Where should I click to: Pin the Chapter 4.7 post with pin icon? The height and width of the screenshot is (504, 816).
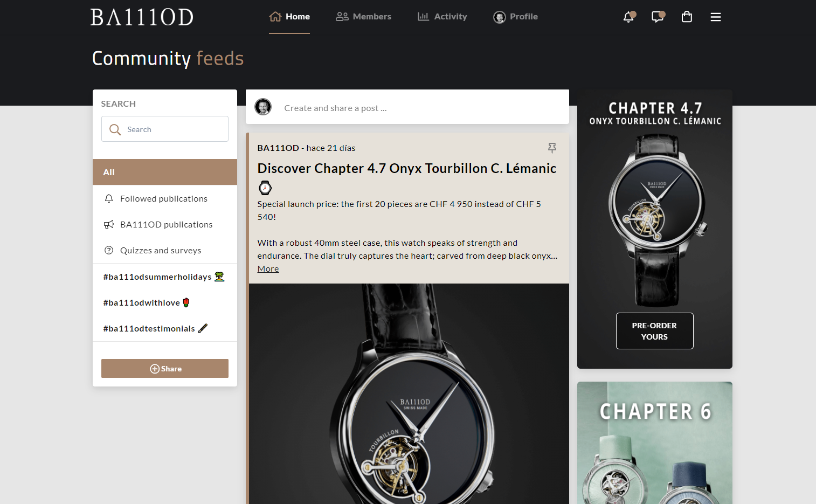(x=552, y=148)
